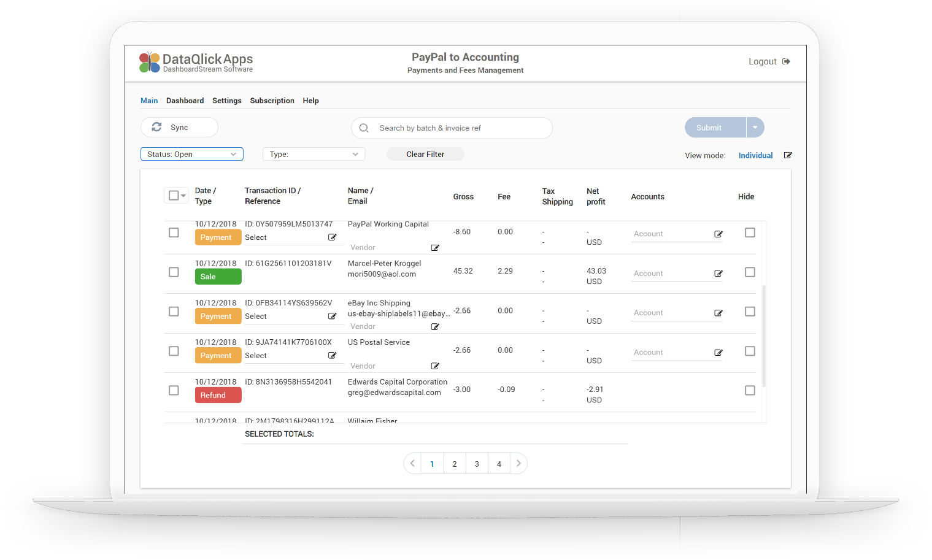Click email mori5009@aol.com

(382, 274)
